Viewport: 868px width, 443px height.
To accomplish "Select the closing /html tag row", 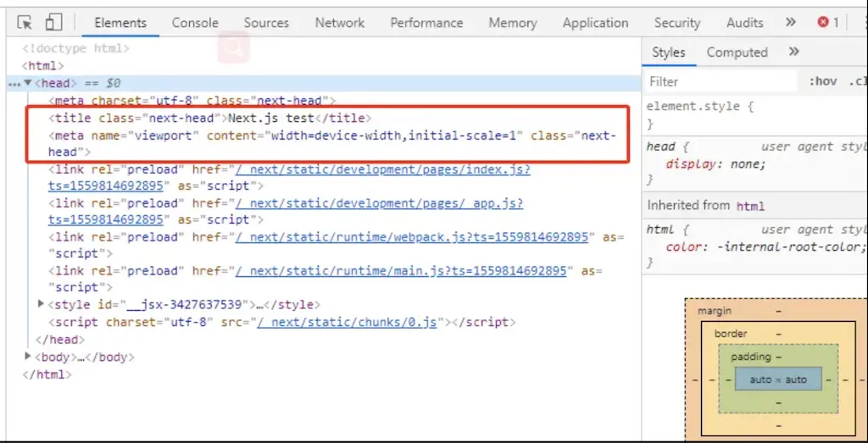I will click(x=47, y=374).
